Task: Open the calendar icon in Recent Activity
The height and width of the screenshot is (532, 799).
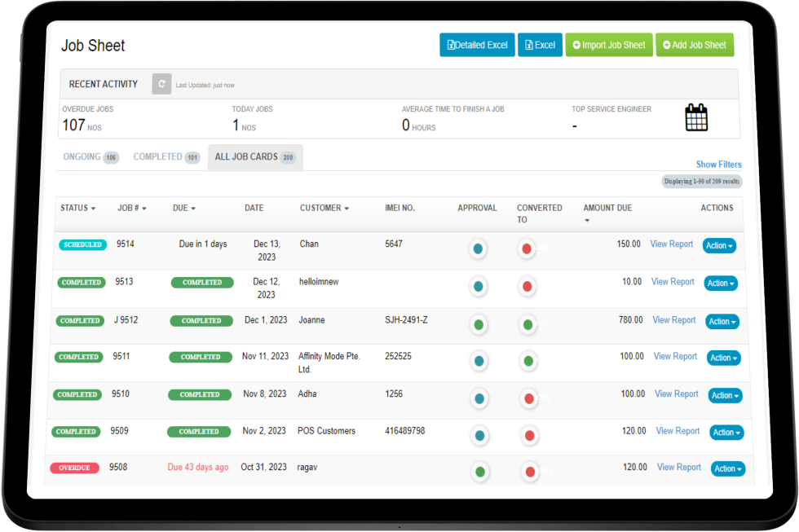Action: [696, 117]
